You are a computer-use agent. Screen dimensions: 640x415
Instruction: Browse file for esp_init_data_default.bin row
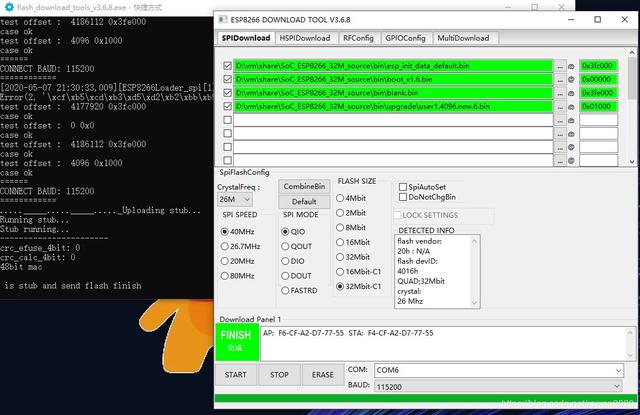pyautogui.click(x=560, y=66)
